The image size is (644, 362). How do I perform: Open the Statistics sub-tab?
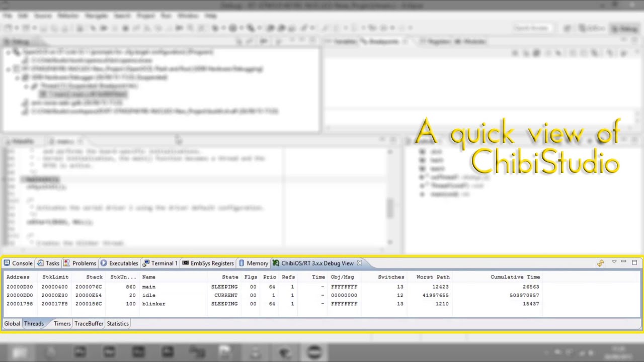coord(117,323)
